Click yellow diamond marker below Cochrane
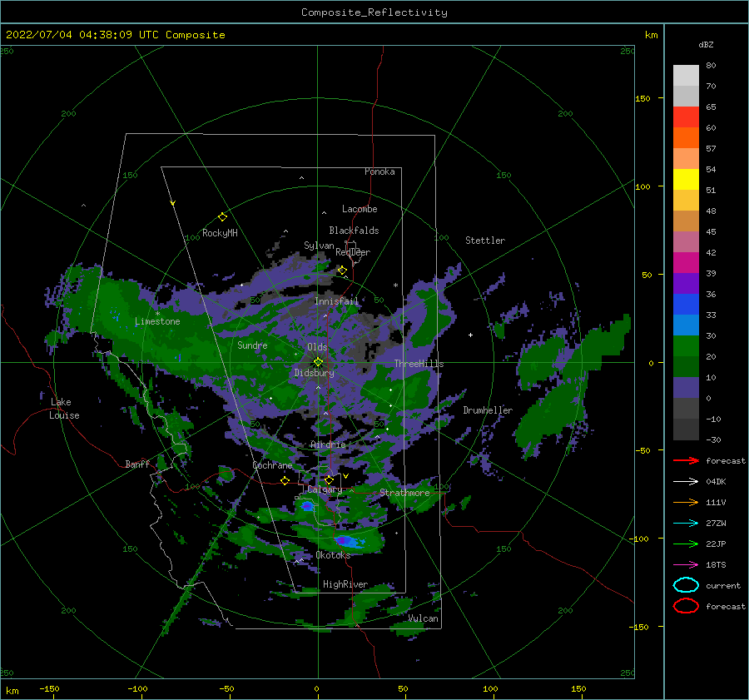This screenshot has height=700, width=749. click(x=285, y=480)
